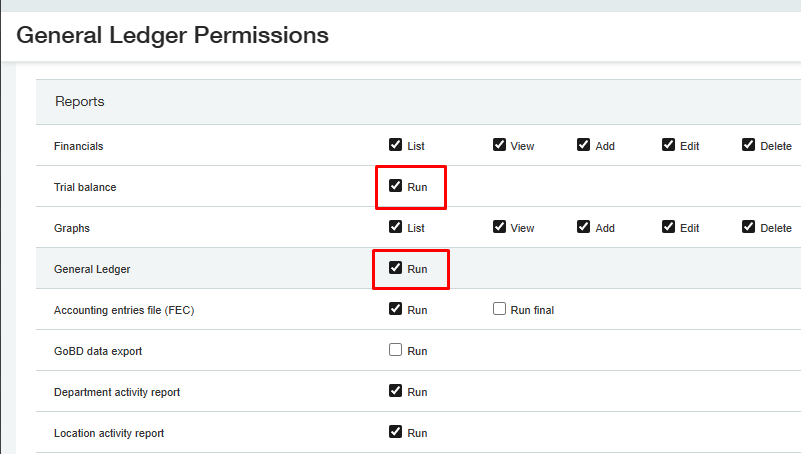This screenshot has width=801, height=454.
Task: Uncheck Department activity report Run checkbox
Action: pos(395,390)
